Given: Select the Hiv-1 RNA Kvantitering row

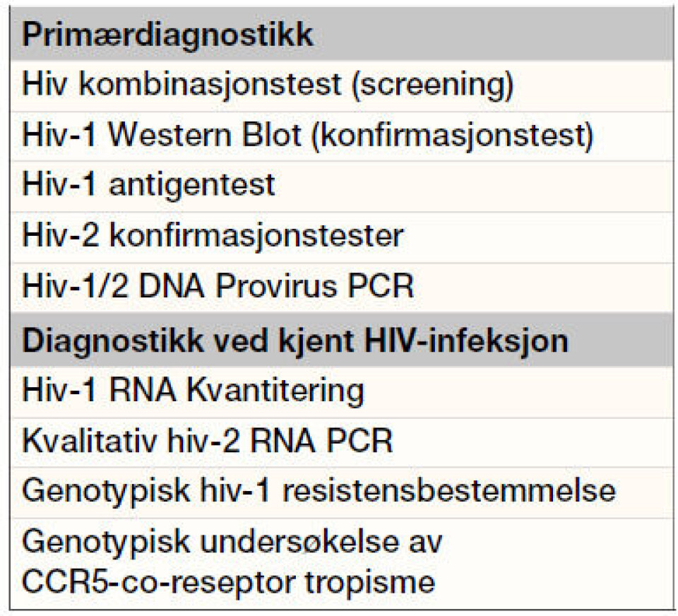Looking at the screenshot, I should click(193, 391).
